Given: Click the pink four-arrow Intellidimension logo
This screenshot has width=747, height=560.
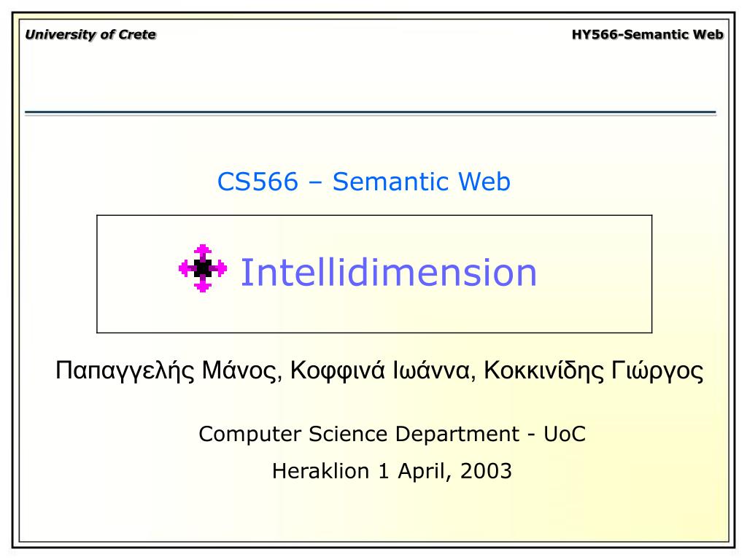Looking at the screenshot, I should click(203, 268).
